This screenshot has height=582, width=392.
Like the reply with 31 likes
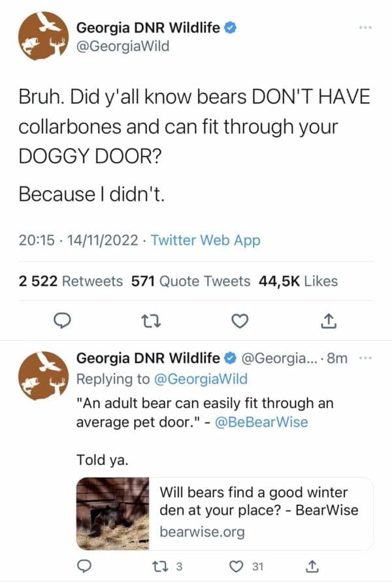click(x=241, y=565)
